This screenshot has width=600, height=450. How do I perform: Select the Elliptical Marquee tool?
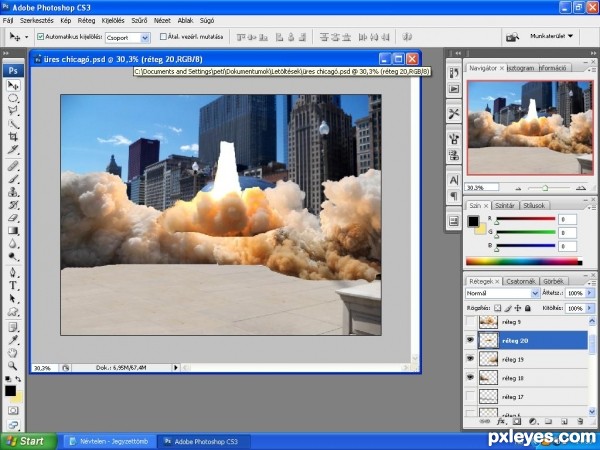13,98
